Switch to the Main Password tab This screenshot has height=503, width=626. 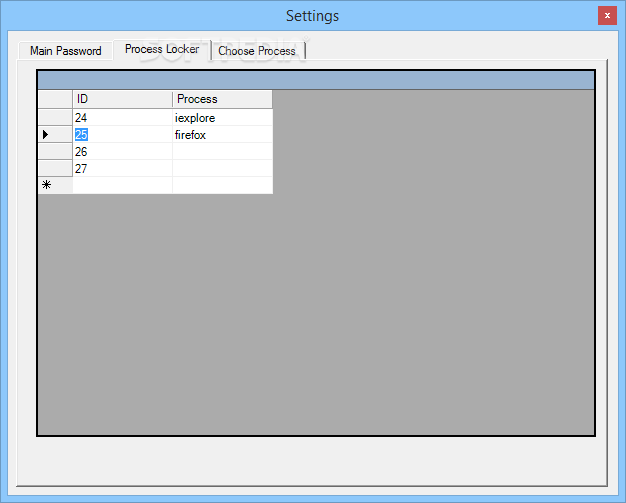tap(65, 51)
